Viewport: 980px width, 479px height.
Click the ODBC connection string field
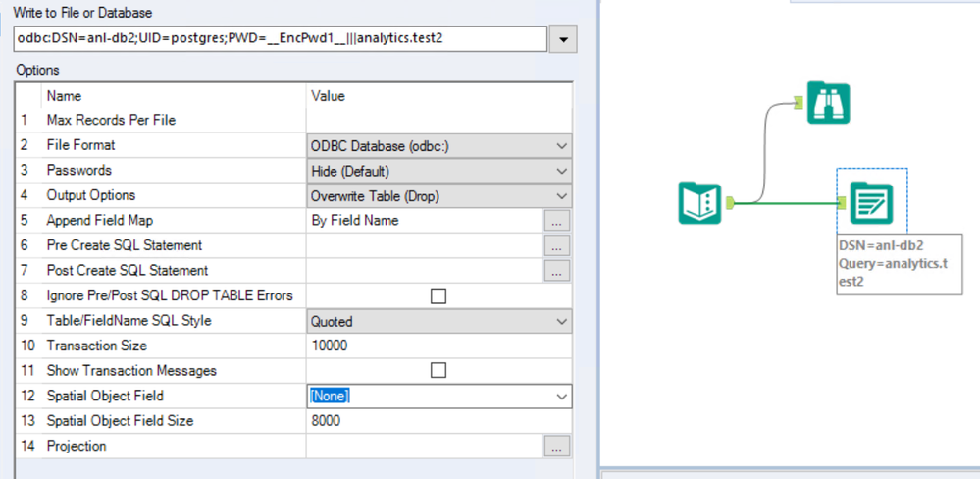point(280,39)
